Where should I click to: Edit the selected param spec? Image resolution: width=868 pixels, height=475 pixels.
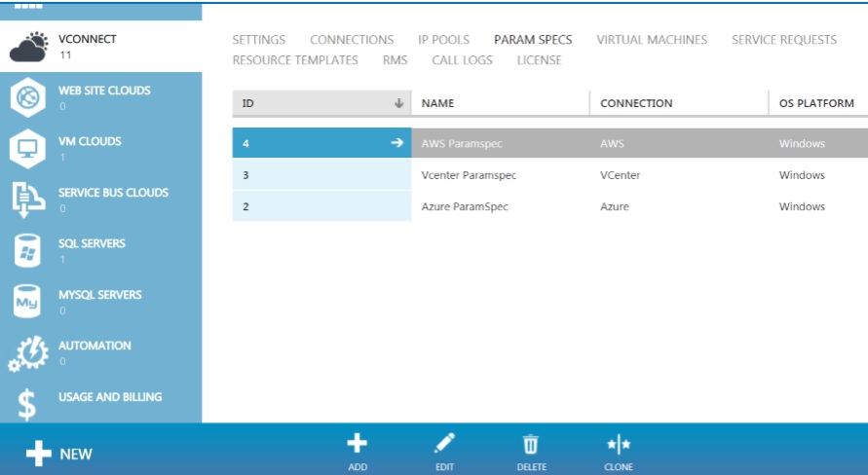[x=444, y=452]
